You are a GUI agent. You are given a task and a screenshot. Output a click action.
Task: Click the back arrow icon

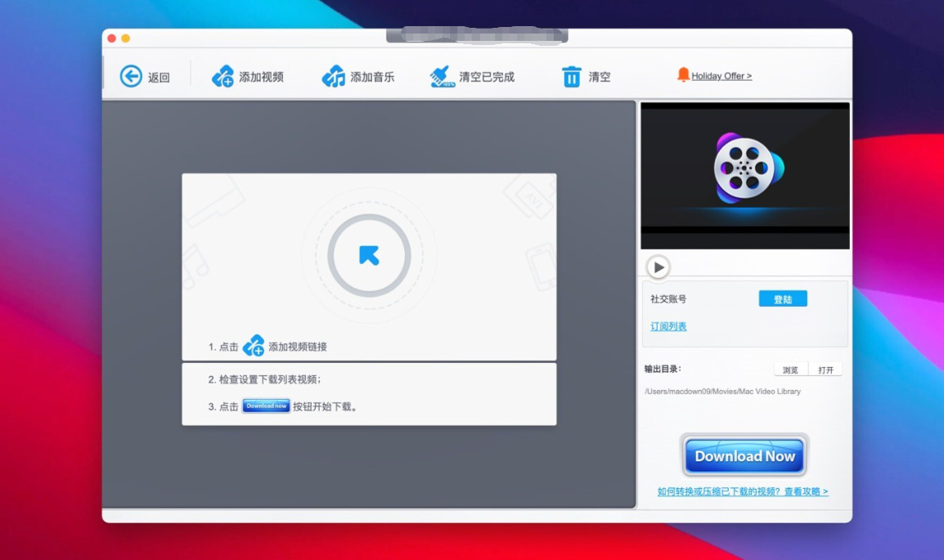coord(131,76)
